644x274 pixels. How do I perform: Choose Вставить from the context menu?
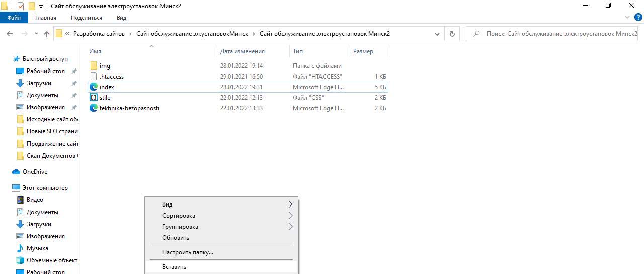coord(174,267)
